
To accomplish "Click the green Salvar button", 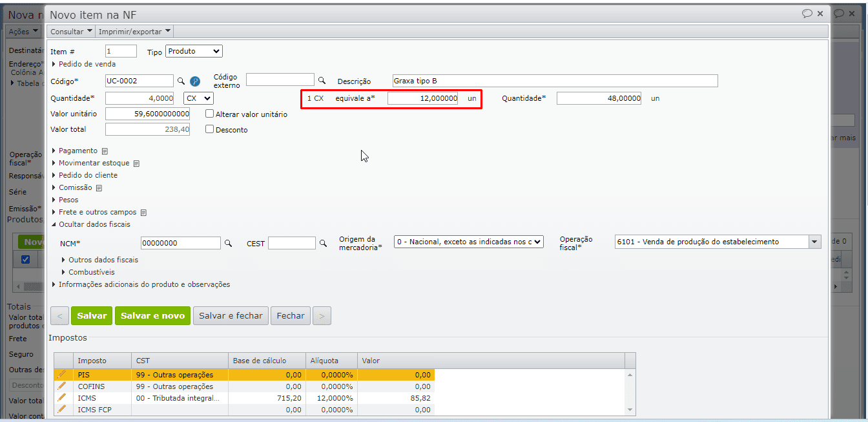I will click(x=92, y=316).
